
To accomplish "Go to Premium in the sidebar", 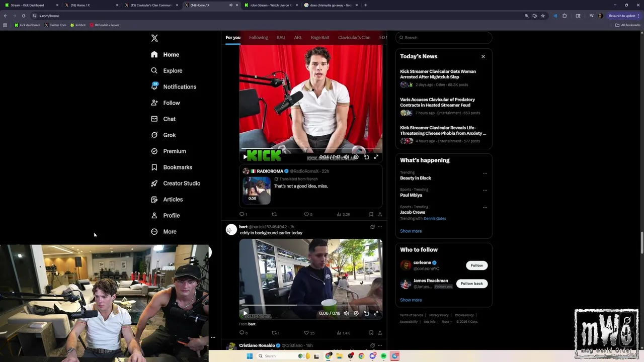I will (169, 151).
